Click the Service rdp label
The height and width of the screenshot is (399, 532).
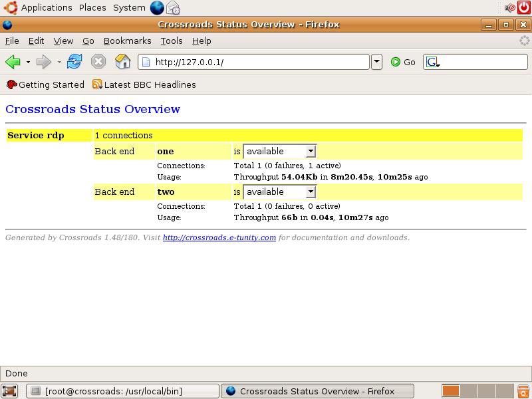coord(36,136)
